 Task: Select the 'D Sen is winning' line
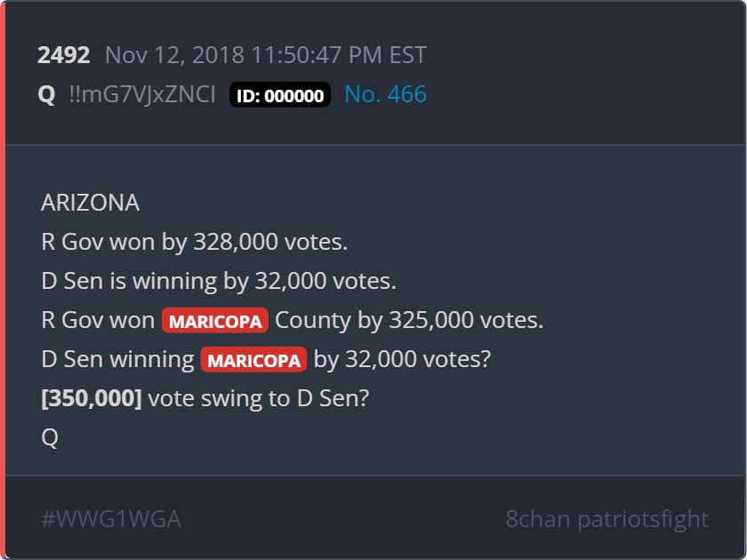tap(218, 281)
